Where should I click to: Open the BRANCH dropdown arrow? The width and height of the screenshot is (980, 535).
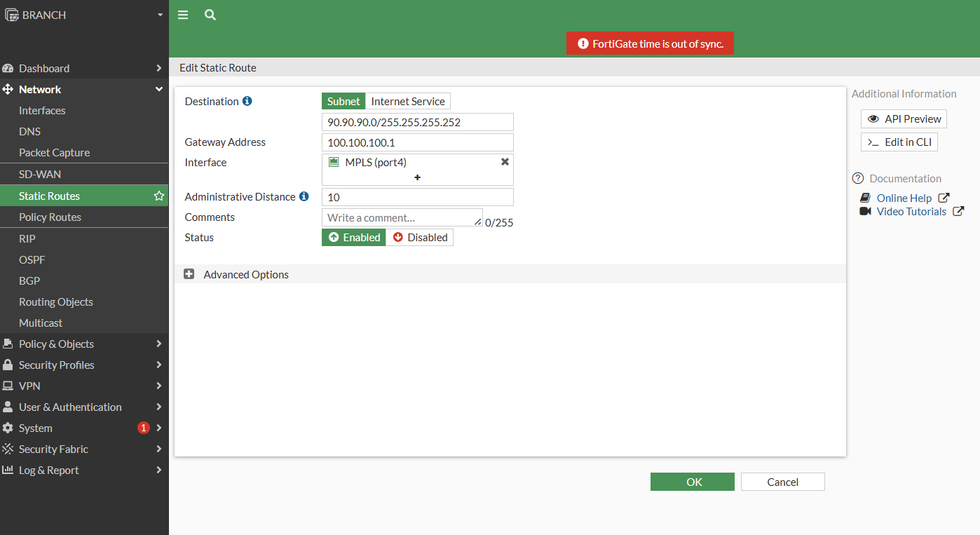pyautogui.click(x=160, y=15)
